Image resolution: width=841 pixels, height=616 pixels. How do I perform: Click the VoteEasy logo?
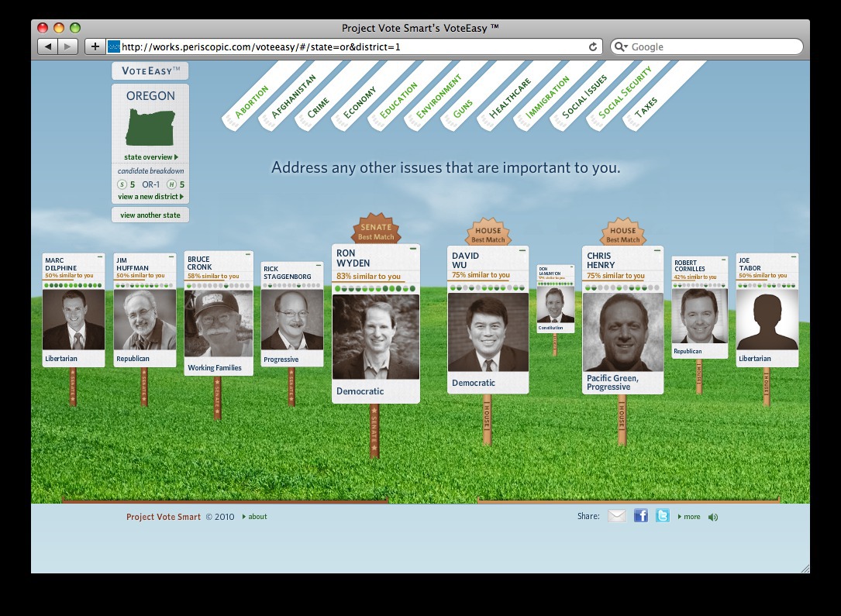pos(150,71)
